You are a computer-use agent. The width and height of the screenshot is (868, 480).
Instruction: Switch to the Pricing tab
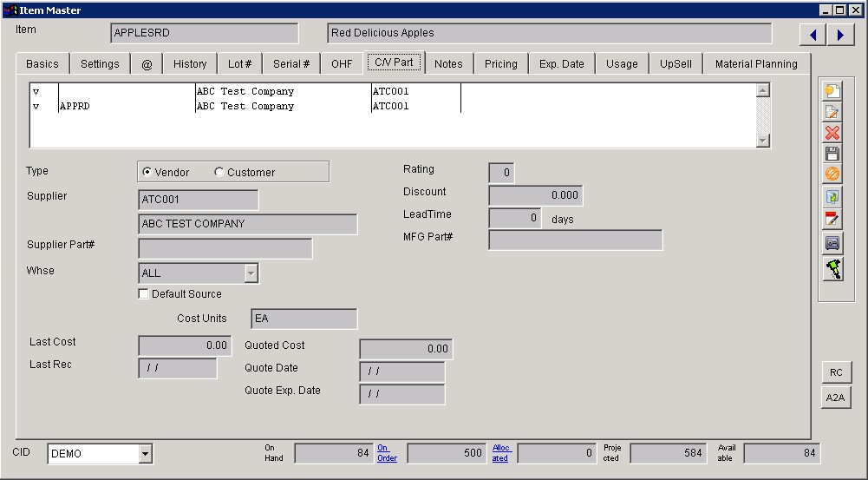500,63
